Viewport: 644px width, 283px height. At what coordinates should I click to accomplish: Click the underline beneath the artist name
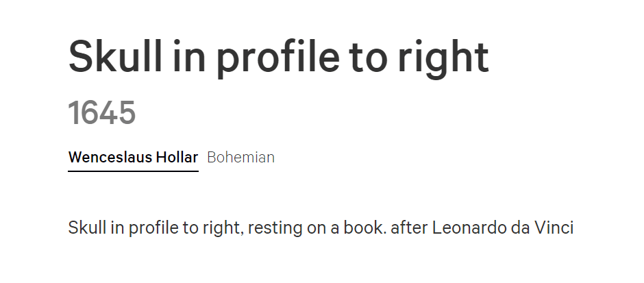(133, 171)
